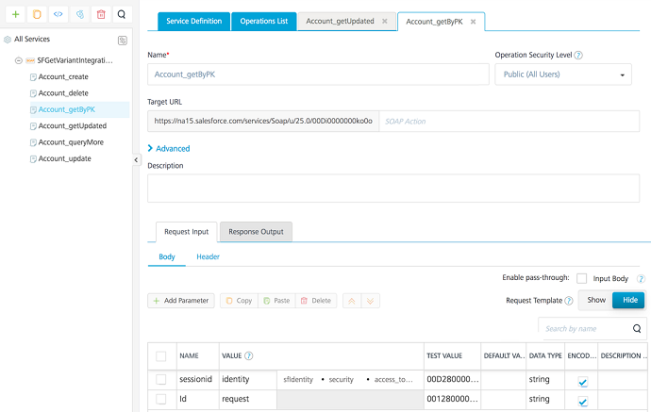
Task: Collapse the SFGetVariantIntegration service tree node
Action: (18, 61)
